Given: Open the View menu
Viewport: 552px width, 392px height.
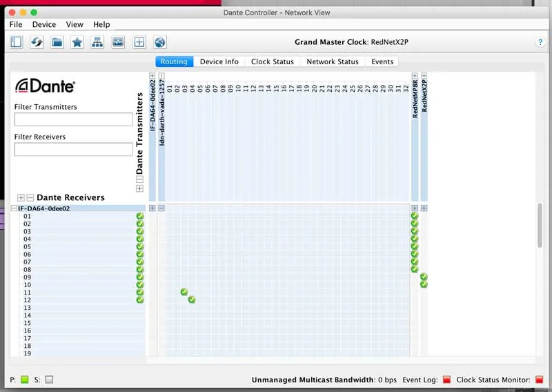Looking at the screenshot, I should pyautogui.click(x=75, y=24).
